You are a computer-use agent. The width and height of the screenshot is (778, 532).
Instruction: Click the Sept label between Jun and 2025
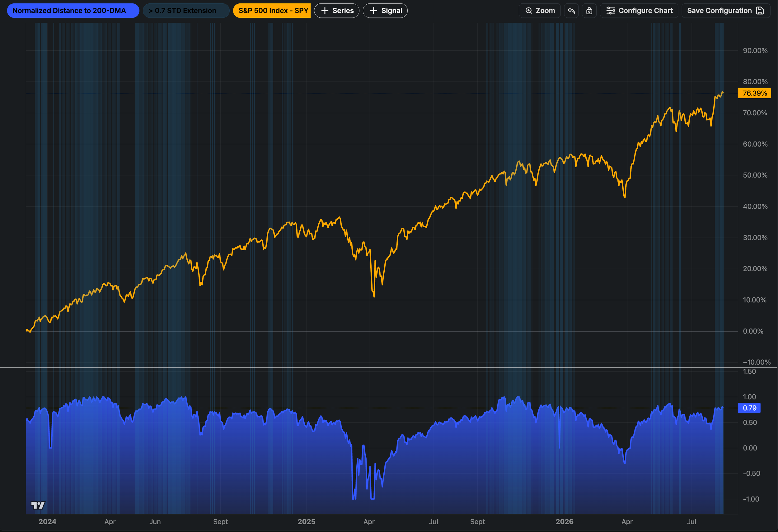point(220,522)
